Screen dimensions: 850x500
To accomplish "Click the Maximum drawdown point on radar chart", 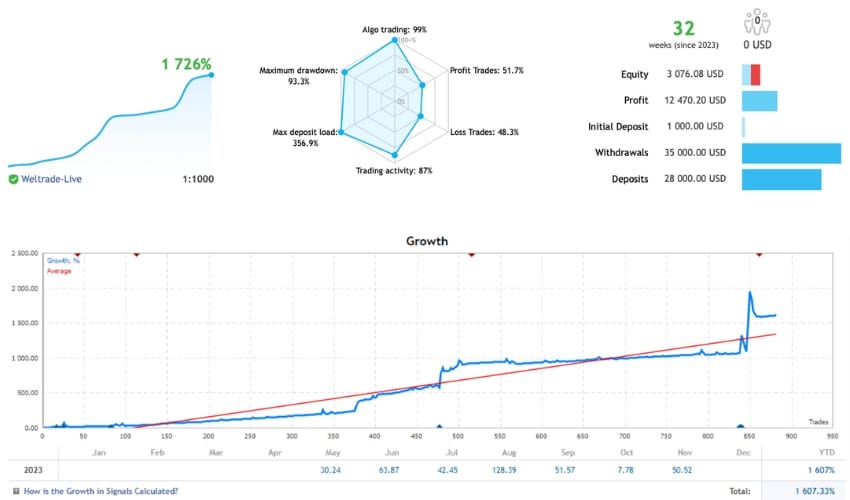I will point(344,71).
